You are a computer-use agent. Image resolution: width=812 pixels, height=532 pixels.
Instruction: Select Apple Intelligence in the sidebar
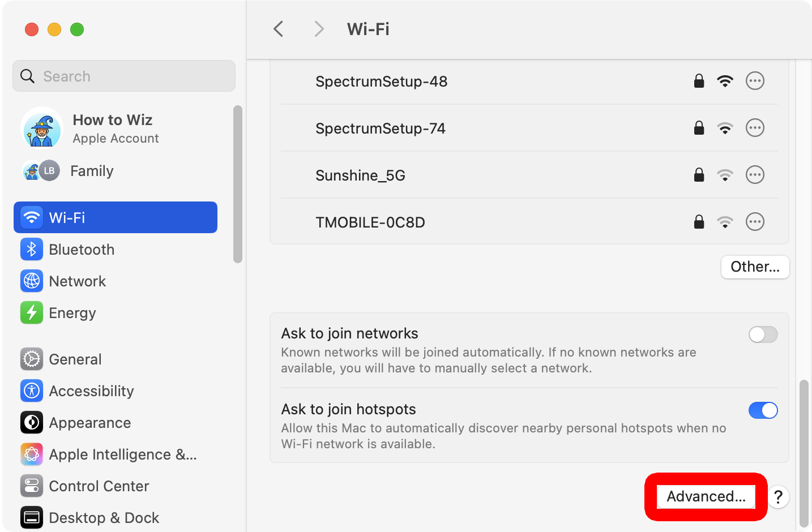coord(122,454)
